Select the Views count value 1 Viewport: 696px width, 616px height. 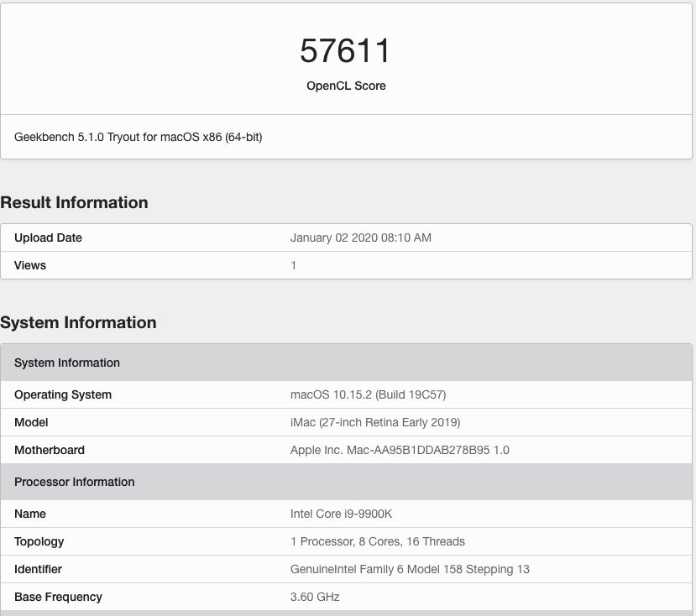(x=293, y=265)
